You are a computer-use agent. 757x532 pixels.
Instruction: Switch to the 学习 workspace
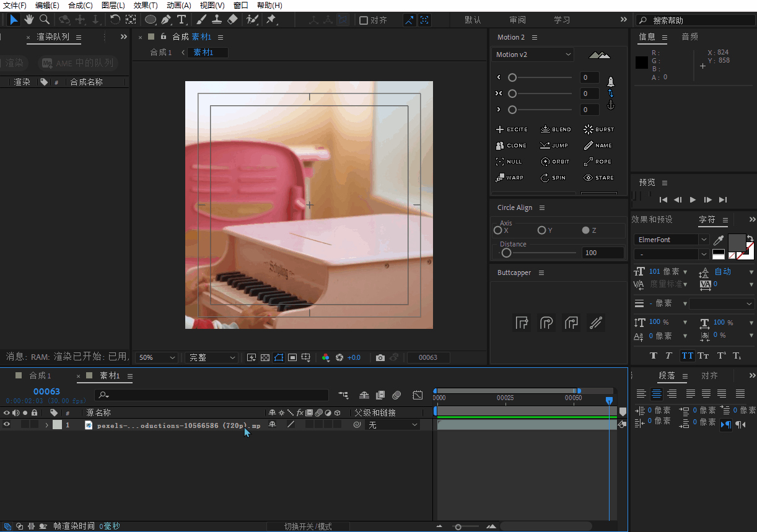coord(562,20)
